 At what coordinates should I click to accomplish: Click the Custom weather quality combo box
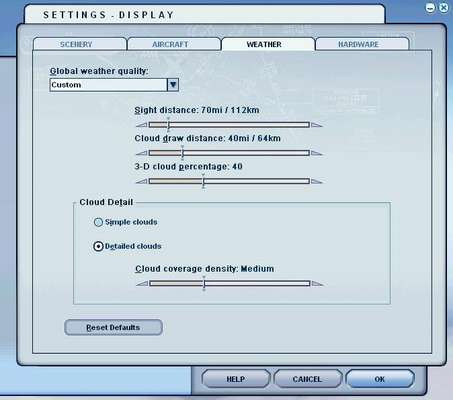114,85
